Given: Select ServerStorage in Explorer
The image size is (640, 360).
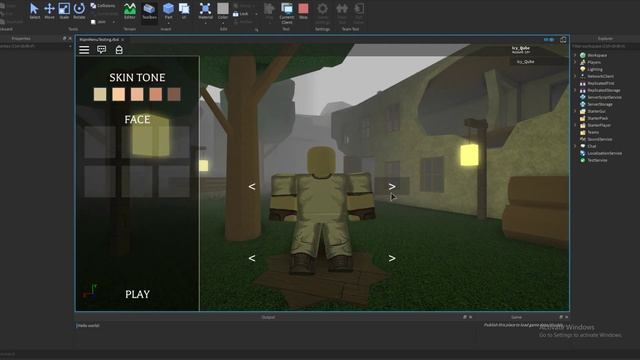Looking at the screenshot, I should tap(599, 104).
